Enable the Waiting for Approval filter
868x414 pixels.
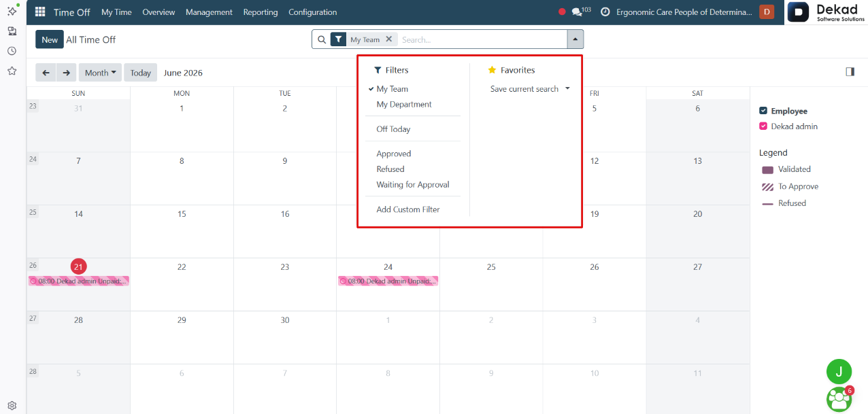click(413, 185)
